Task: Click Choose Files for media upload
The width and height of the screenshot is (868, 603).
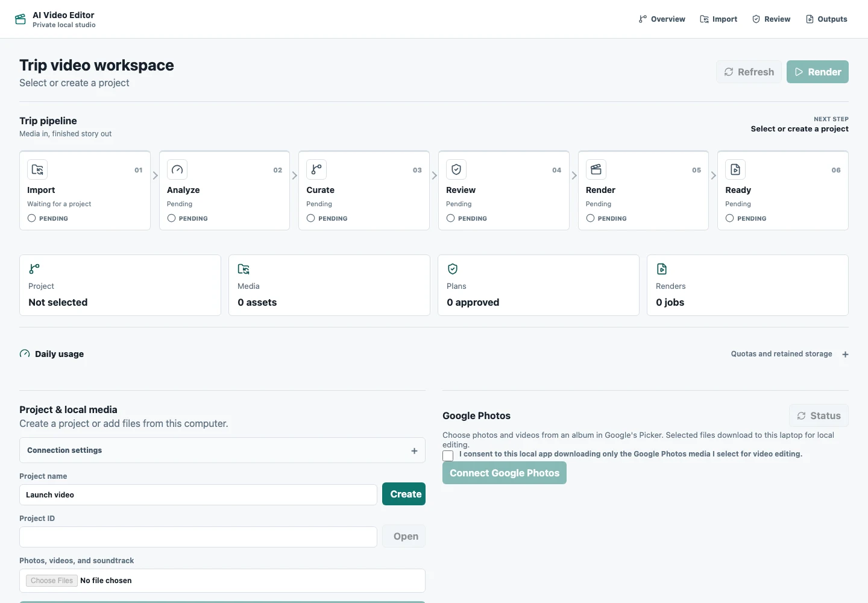Action: tap(52, 581)
